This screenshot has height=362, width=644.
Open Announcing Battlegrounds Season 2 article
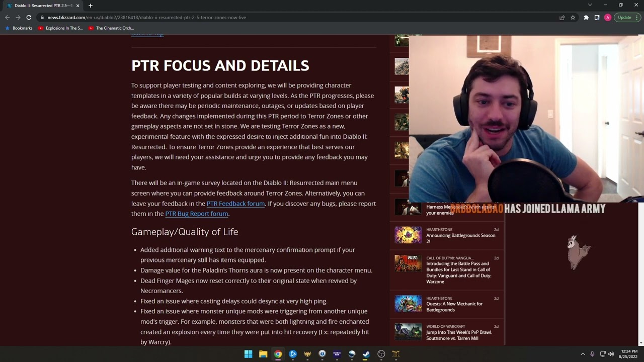pyautogui.click(x=460, y=238)
